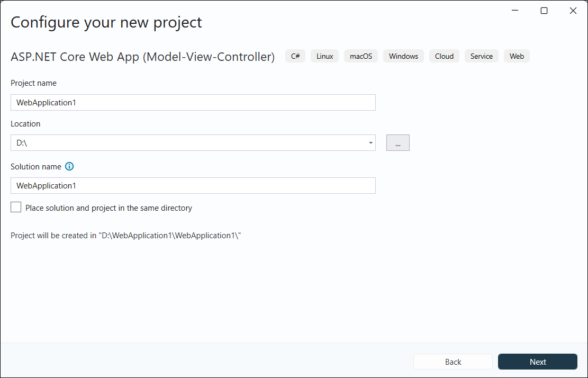This screenshot has width=588, height=378.
Task: Click the Solution name info icon
Action: coord(69,166)
